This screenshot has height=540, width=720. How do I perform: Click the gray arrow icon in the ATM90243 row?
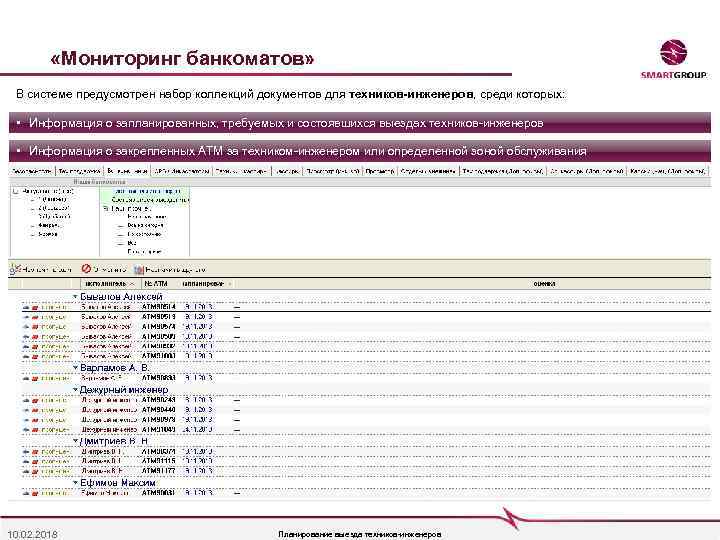pyautogui.click(x=26, y=401)
